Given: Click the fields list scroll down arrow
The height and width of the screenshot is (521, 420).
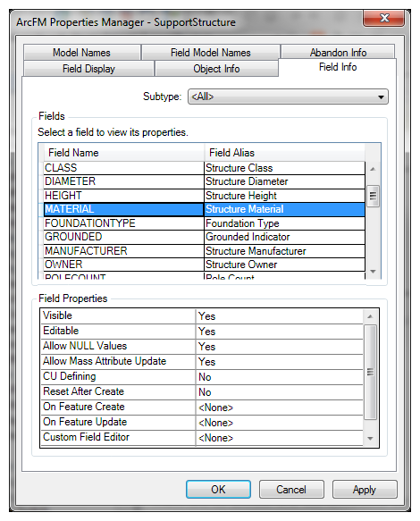Looking at the screenshot, I should click(x=373, y=272).
